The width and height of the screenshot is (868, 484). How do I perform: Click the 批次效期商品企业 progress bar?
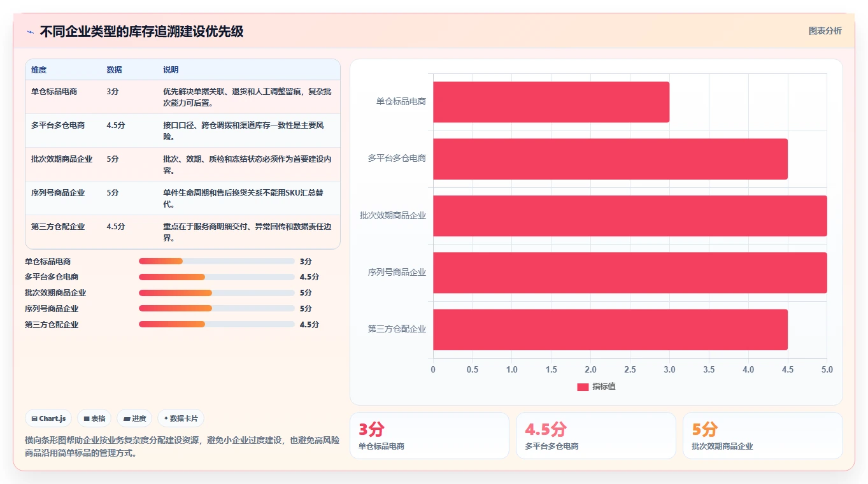pyautogui.click(x=217, y=293)
